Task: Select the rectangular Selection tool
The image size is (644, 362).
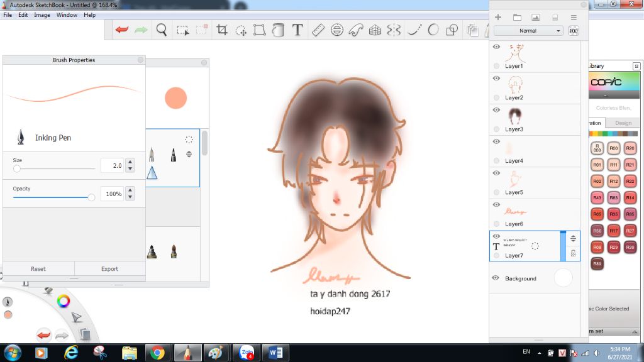Action: (182, 30)
